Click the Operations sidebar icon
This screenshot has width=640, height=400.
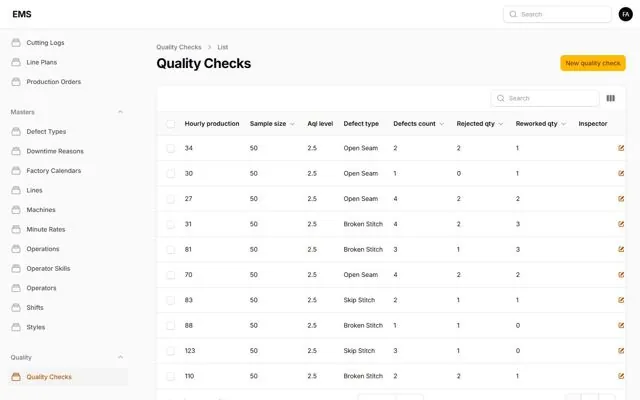[x=16, y=249]
